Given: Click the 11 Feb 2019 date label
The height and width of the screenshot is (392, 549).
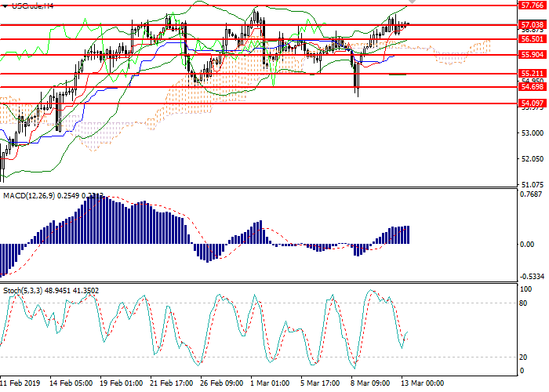Looking at the screenshot, I should [x=20, y=383].
